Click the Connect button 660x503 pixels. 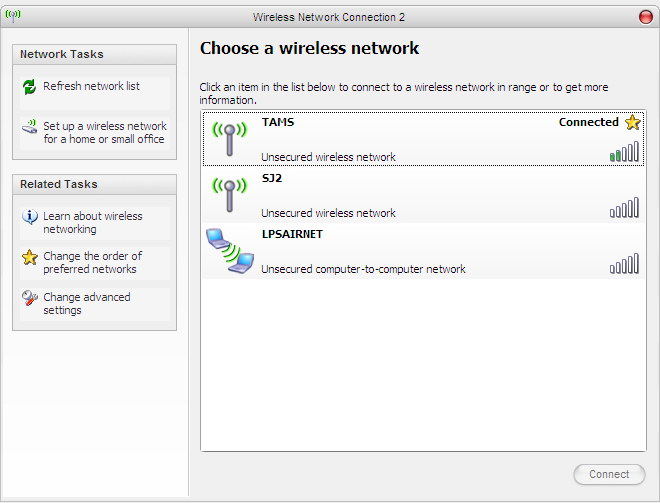(x=609, y=474)
